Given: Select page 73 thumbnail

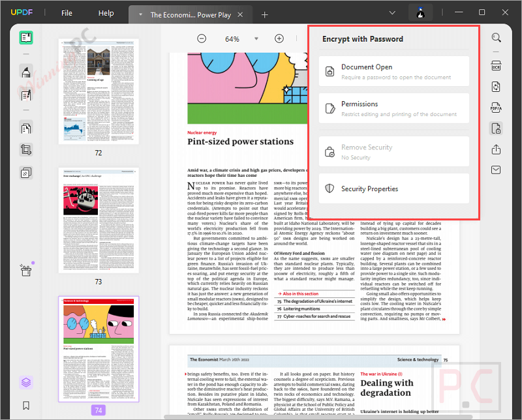Looking at the screenshot, I should (x=99, y=220).
